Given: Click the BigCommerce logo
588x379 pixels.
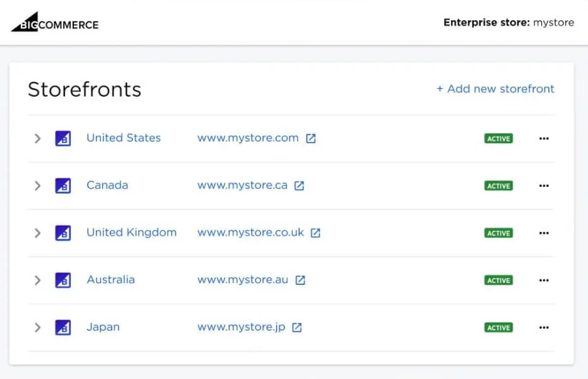Looking at the screenshot, I should (x=55, y=22).
